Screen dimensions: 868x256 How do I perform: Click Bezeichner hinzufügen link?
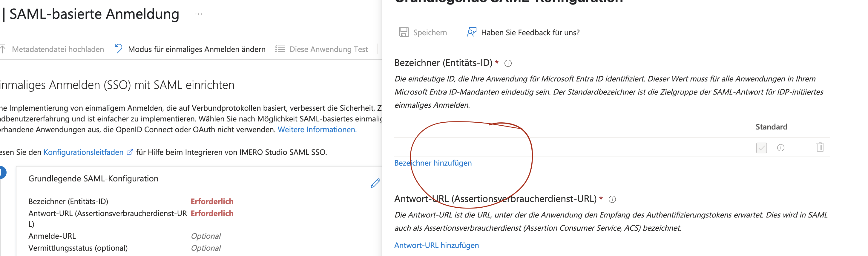click(x=433, y=163)
